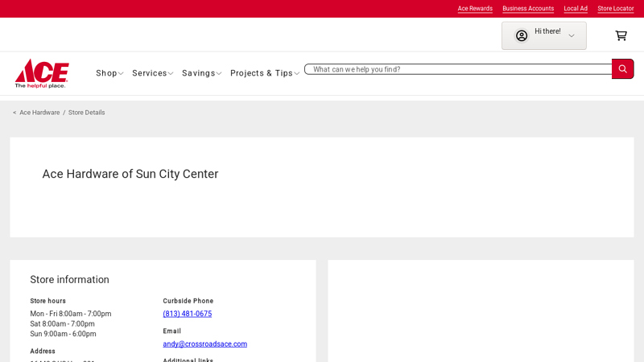Viewport: 644px width, 362px height.
Task: Open the Store Locator link
Action: 615,9
